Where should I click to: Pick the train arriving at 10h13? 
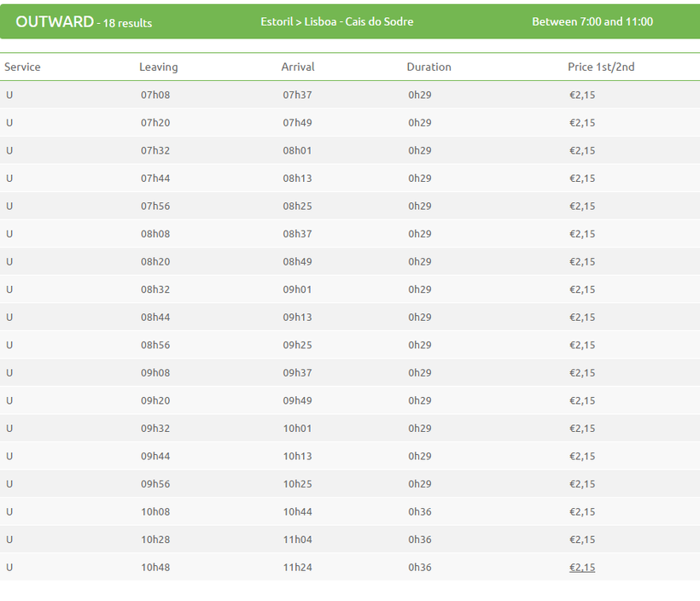pos(297,456)
